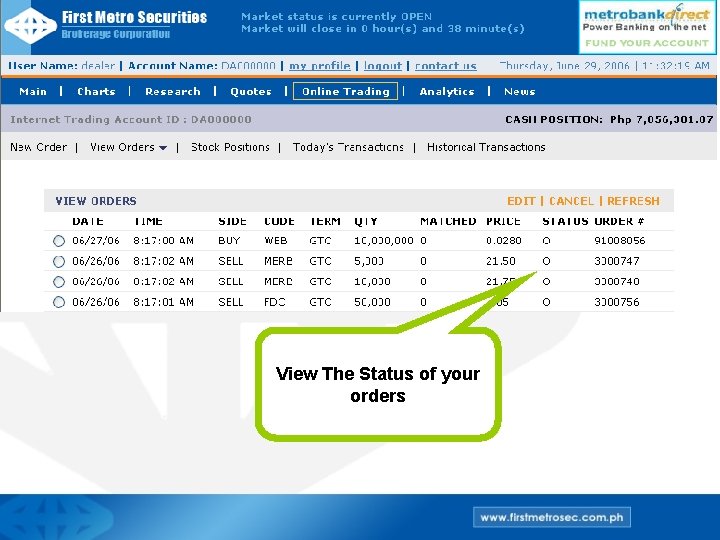The height and width of the screenshot is (540, 720).
Task: Click the my profile link
Action: point(320,66)
